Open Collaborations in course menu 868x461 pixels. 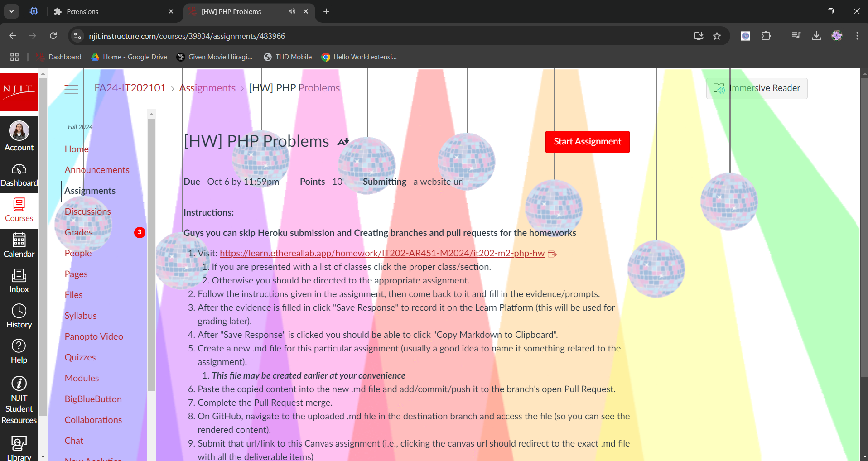(x=93, y=420)
